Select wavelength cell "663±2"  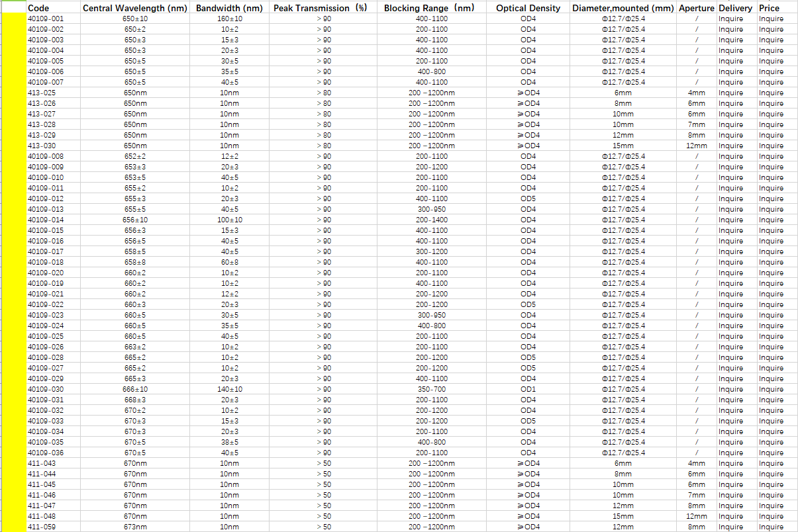point(135,347)
